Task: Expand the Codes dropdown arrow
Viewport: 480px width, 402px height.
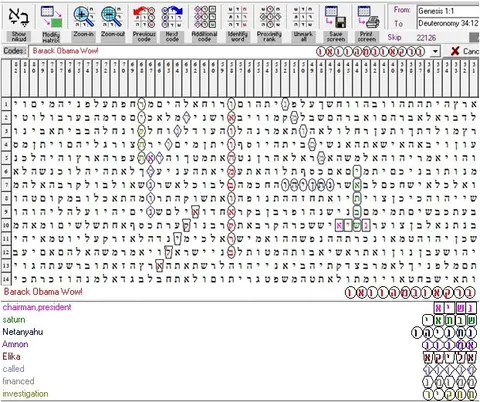Action: coord(435,52)
